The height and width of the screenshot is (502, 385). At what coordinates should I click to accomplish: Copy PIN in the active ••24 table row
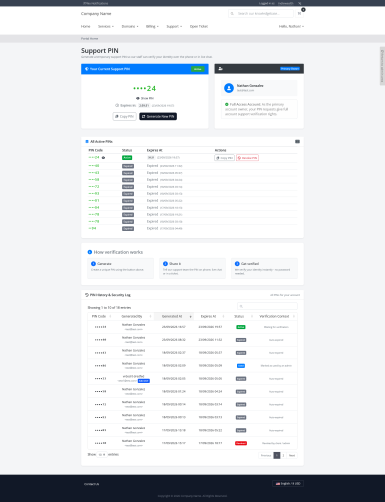[224, 158]
